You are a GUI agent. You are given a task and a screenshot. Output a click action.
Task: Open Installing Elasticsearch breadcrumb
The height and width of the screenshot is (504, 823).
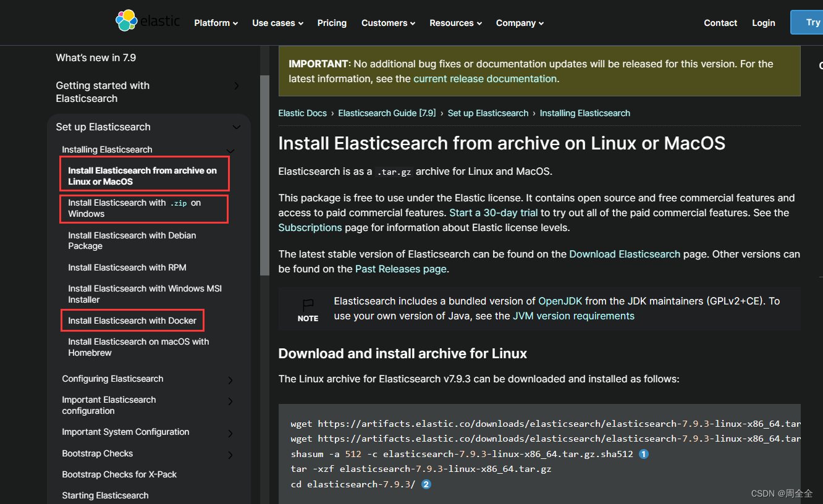coord(585,113)
